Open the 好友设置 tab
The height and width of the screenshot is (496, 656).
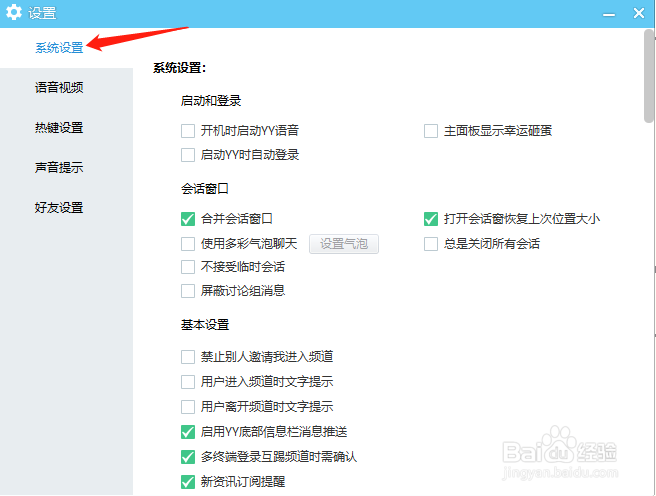click(59, 207)
